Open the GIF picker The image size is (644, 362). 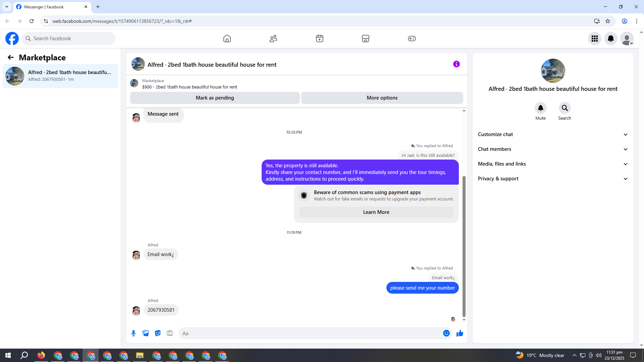pyautogui.click(x=170, y=333)
